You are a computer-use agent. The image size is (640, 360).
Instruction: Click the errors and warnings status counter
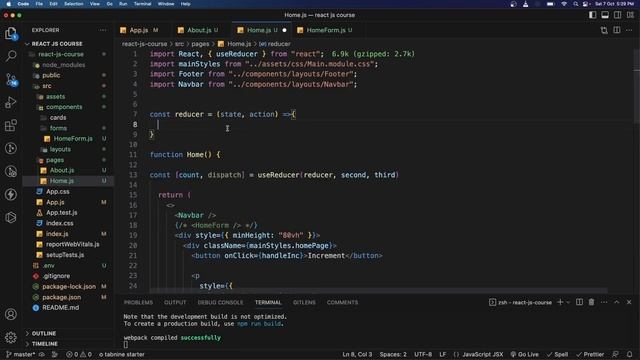pos(79,354)
